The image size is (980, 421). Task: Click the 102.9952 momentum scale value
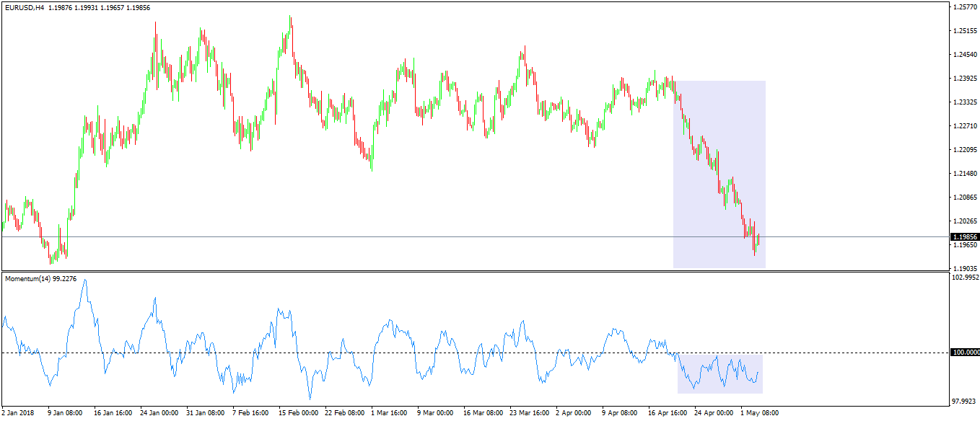coord(965,278)
